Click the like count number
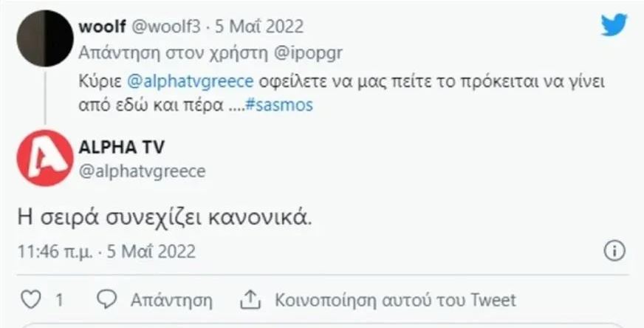 (58, 300)
